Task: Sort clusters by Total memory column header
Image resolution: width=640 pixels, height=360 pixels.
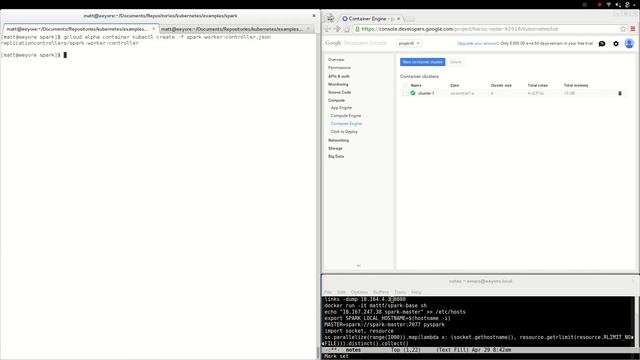Action: (576, 85)
